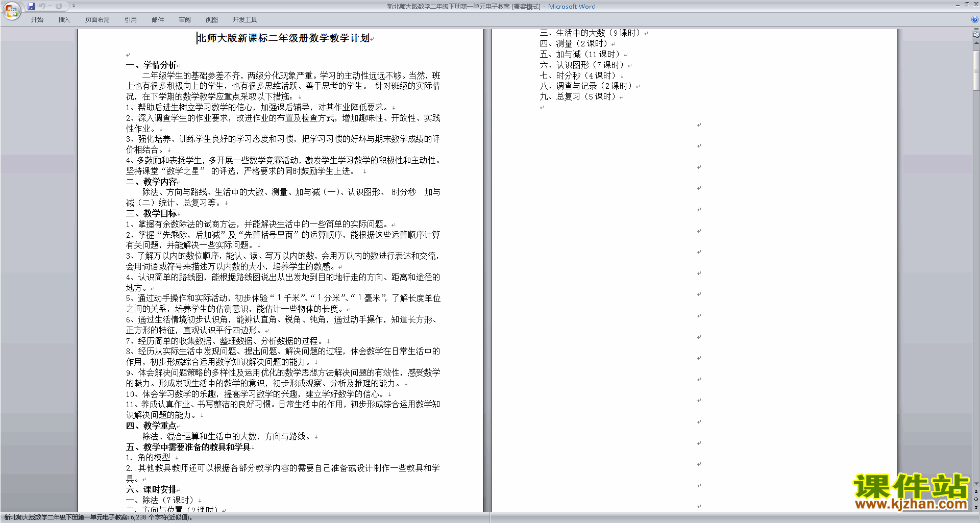Click the line 1、掌握有余数除法的试商方法
The width and height of the screenshot is (980, 523).
coord(258,224)
